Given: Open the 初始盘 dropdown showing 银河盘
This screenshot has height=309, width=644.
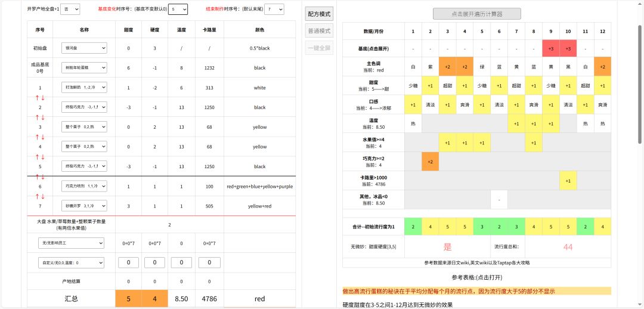Looking at the screenshot, I should (84, 48).
